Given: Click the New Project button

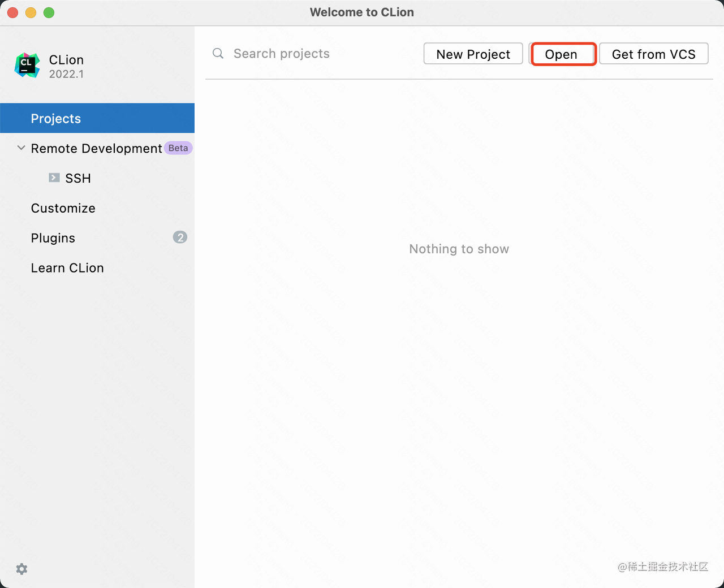Looking at the screenshot, I should click(x=473, y=54).
